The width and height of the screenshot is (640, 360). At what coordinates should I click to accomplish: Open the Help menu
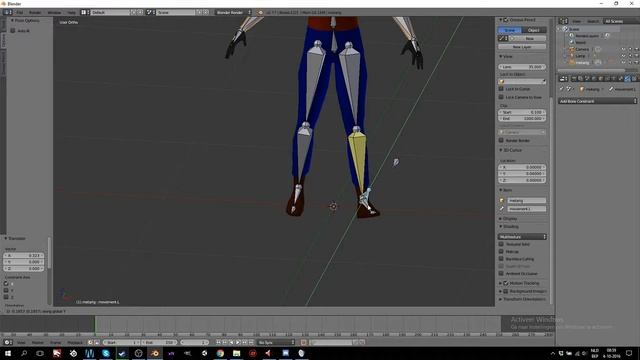coord(71,13)
